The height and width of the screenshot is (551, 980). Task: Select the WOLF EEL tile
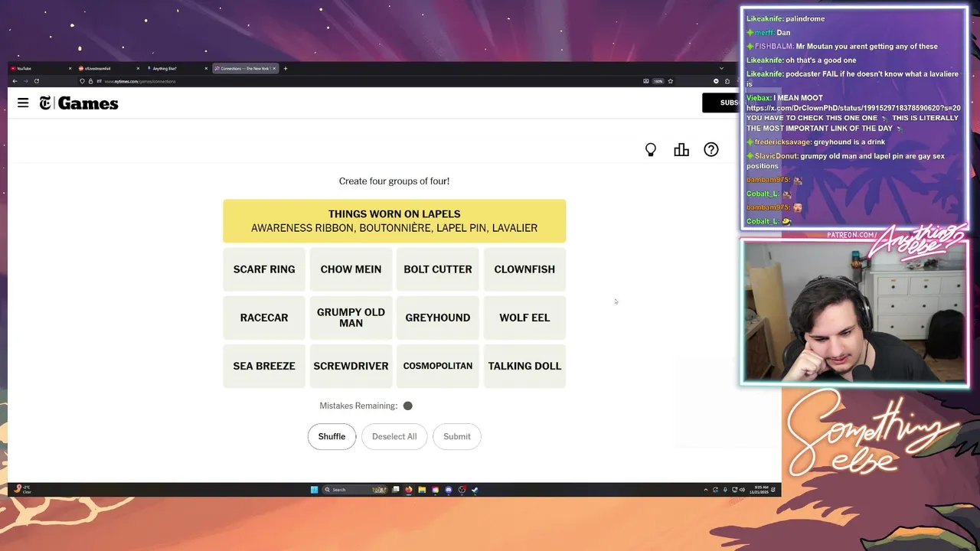[x=524, y=318]
